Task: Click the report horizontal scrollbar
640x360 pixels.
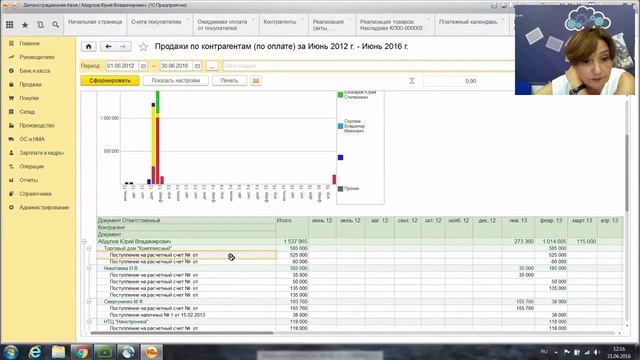Action: click(x=182, y=333)
